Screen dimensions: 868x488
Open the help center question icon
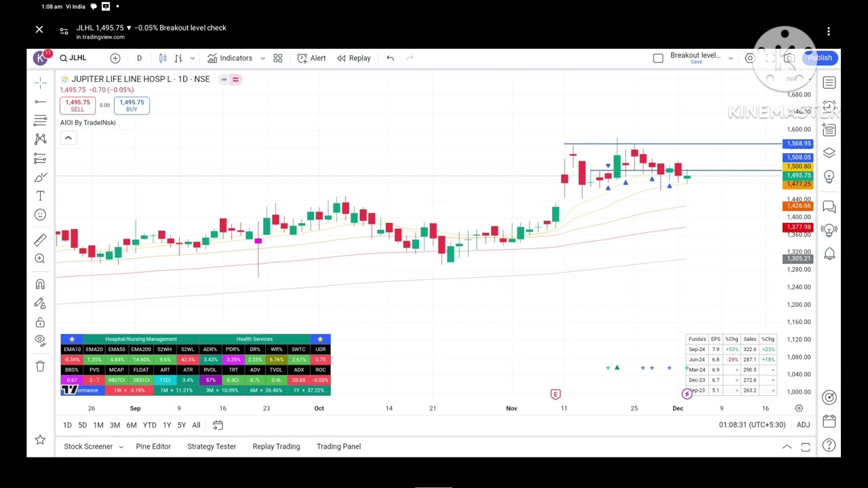point(829,445)
